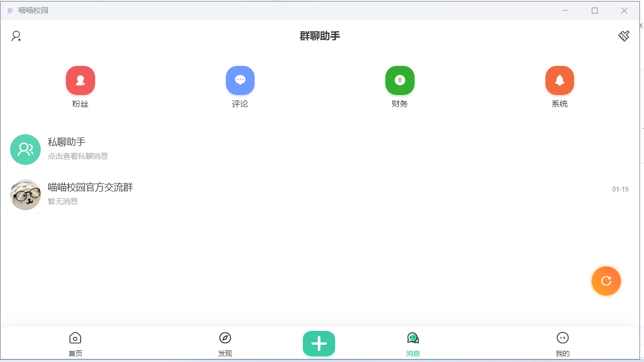Open the green plus create button
Image resolution: width=644 pixels, height=362 pixels.
click(318, 343)
